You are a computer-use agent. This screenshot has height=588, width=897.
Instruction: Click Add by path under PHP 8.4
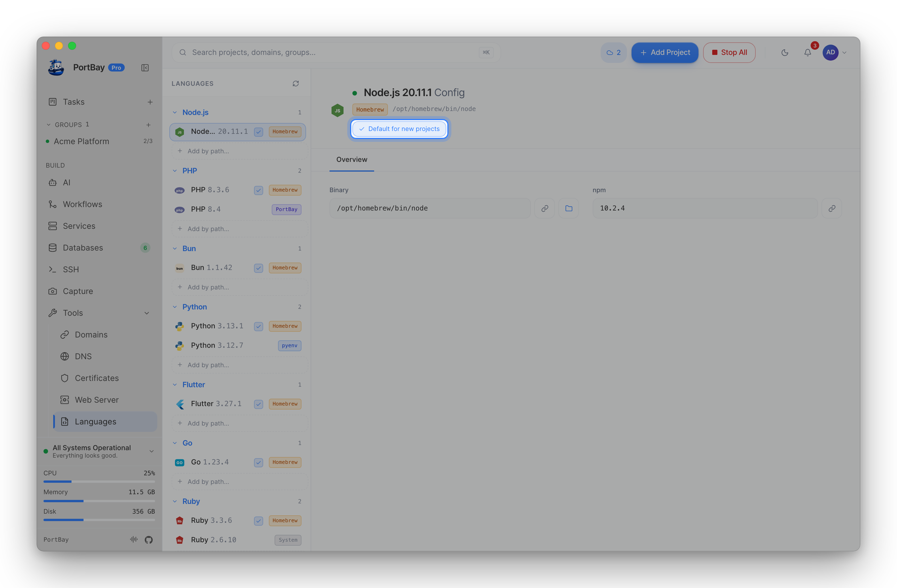pyautogui.click(x=240, y=229)
